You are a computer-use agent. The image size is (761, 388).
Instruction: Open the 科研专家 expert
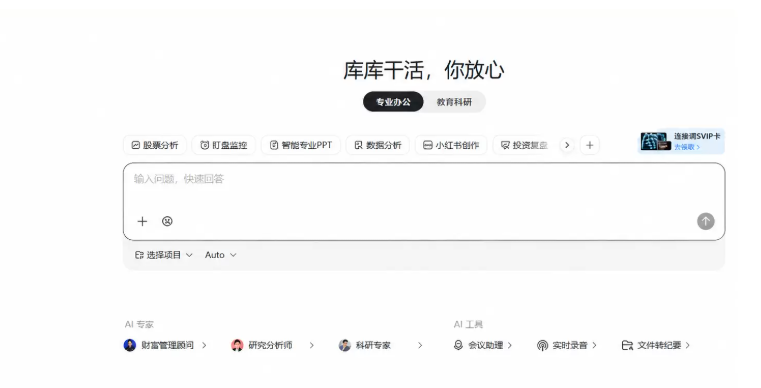coord(381,345)
